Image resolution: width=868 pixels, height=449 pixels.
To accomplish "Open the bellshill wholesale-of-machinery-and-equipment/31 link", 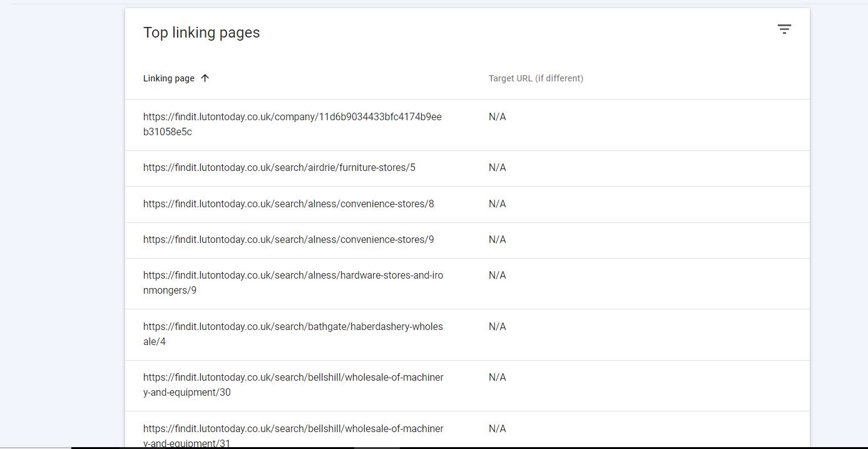I will [x=293, y=435].
